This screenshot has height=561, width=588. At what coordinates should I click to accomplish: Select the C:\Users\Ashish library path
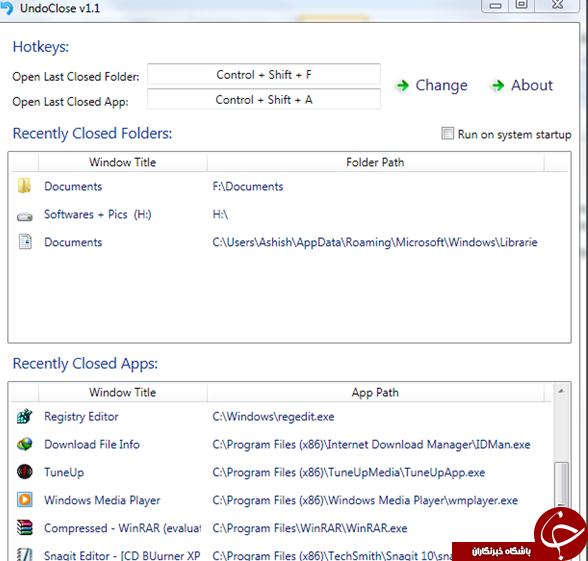point(375,242)
